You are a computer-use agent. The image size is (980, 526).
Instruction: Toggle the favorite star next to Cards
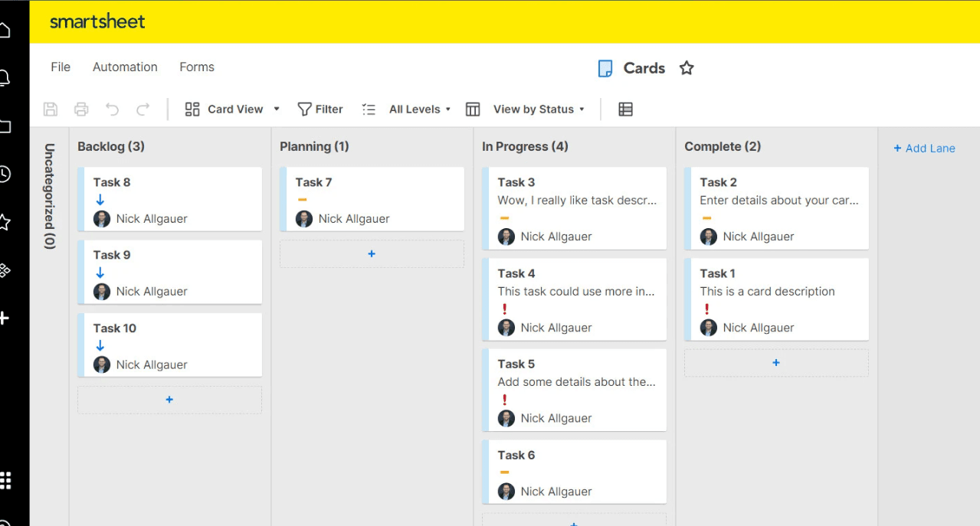687,68
